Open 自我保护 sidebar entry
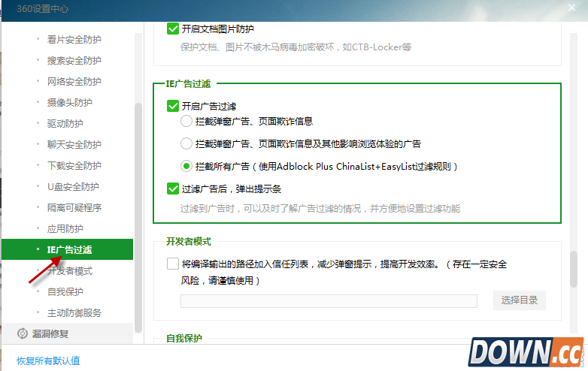The width and height of the screenshot is (588, 371). click(65, 291)
